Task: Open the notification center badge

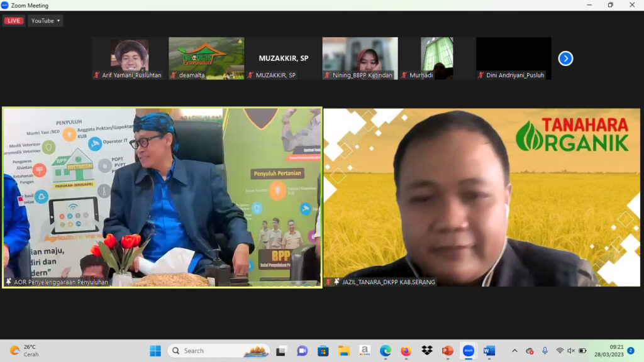Action: pos(631,351)
